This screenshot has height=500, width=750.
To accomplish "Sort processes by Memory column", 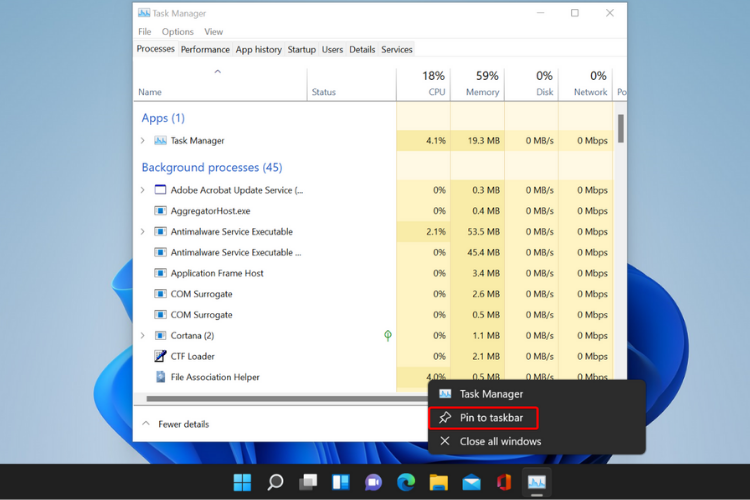I will [477, 83].
